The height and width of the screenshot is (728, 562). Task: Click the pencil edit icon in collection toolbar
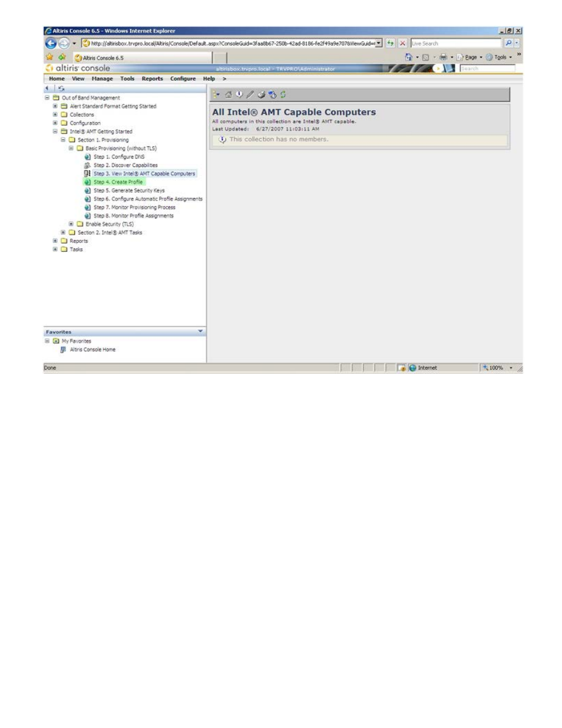(x=250, y=94)
